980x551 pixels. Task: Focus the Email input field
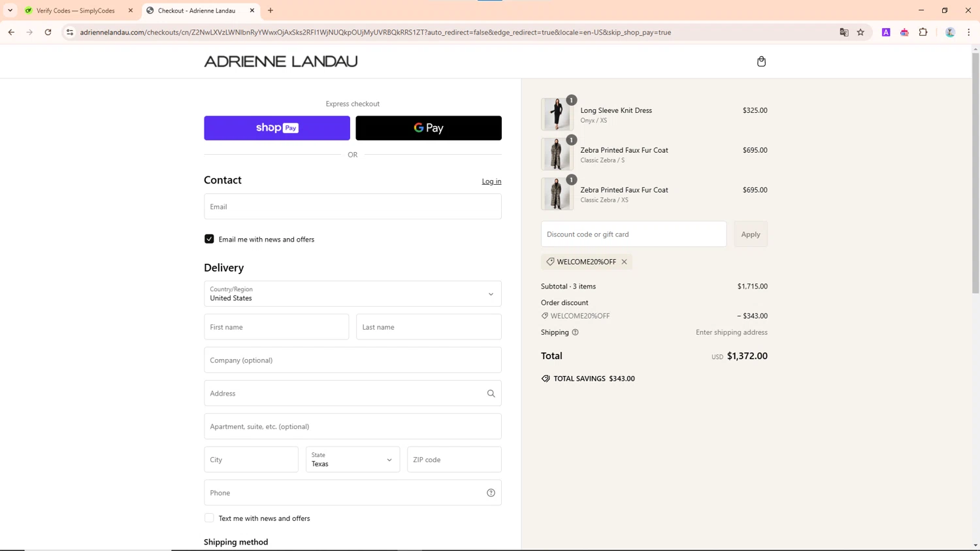[x=353, y=206]
